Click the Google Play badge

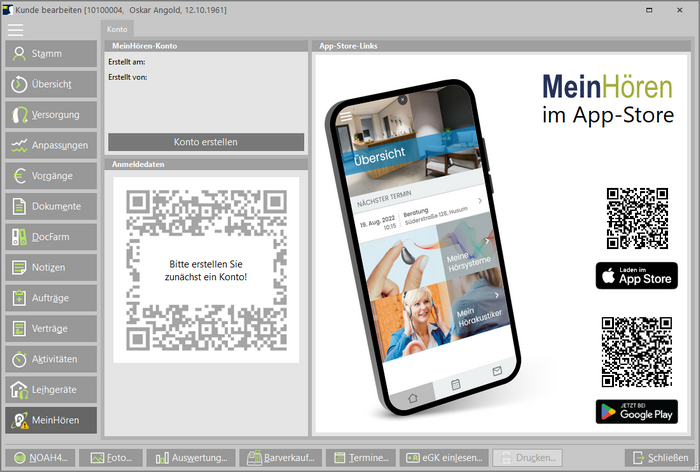(x=636, y=411)
